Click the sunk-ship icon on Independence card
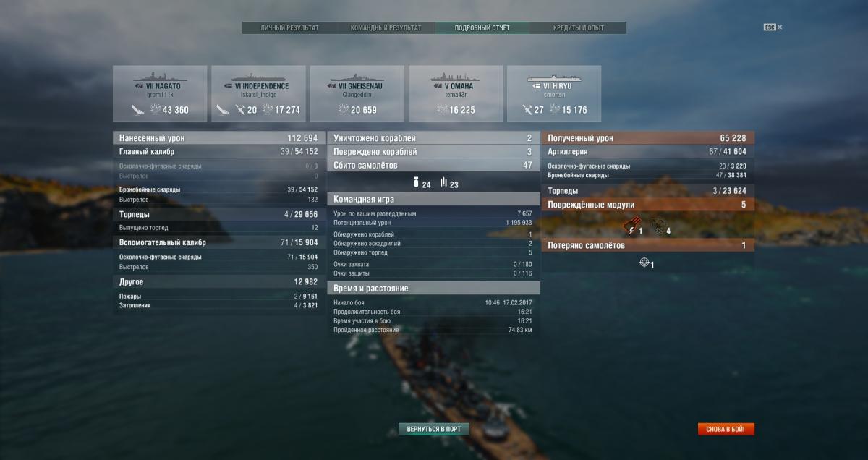The image size is (868, 460). click(x=223, y=110)
